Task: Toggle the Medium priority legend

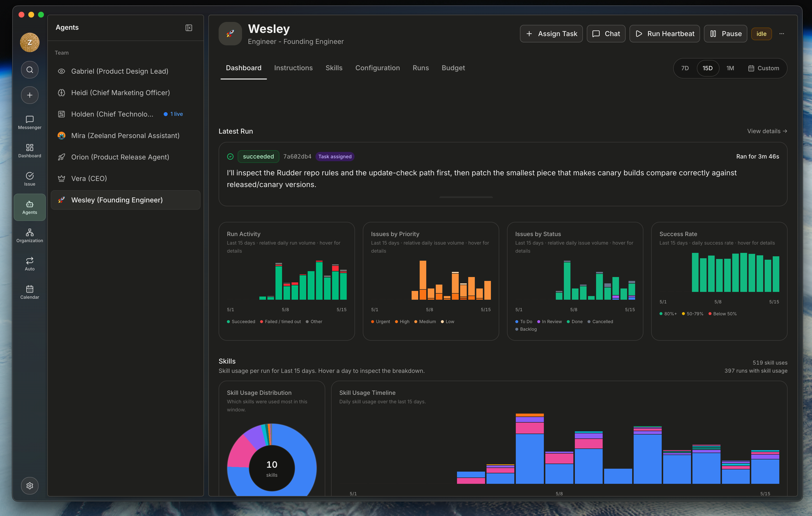Action: coord(425,322)
